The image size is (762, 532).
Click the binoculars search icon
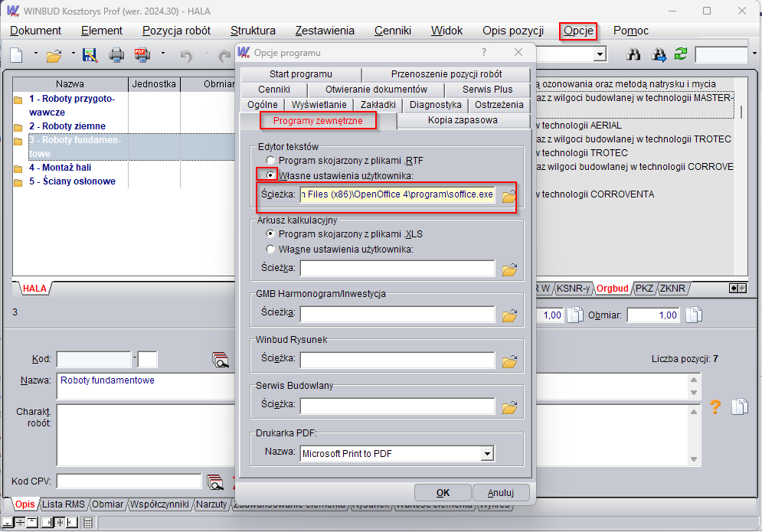[633, 54]
